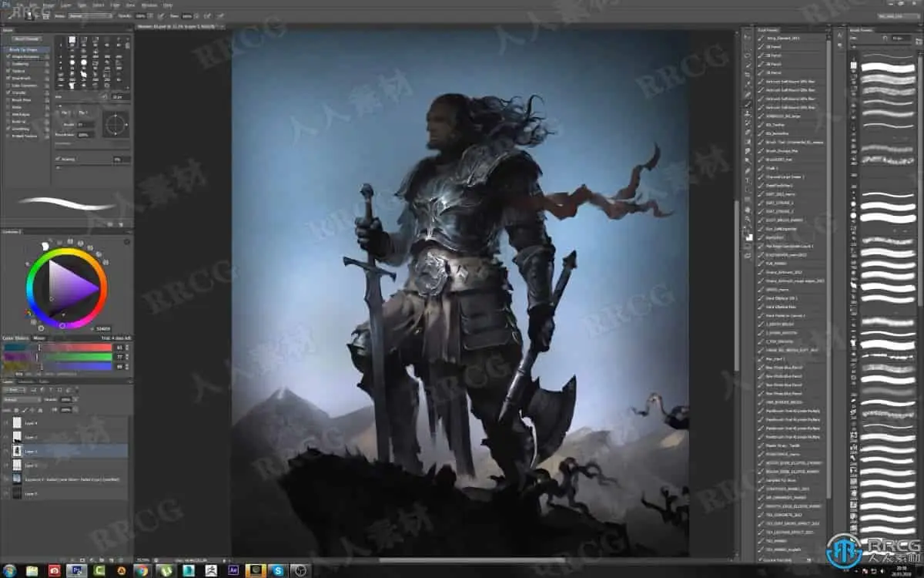This screenshot has height=578, width=924.
Task: Select the Move tool in the toolbar
Action: pyautogui.click(x=748, y=36)
